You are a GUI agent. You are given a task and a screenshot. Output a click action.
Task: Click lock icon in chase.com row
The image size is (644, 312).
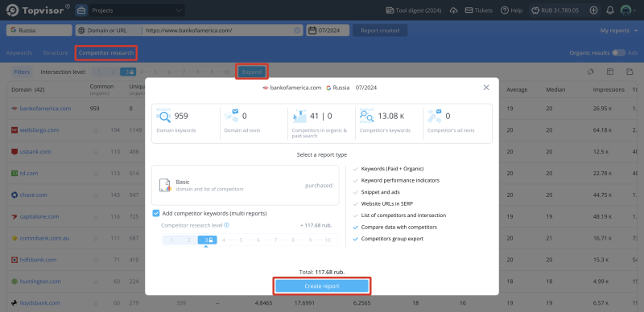click(x=95, y=195)
